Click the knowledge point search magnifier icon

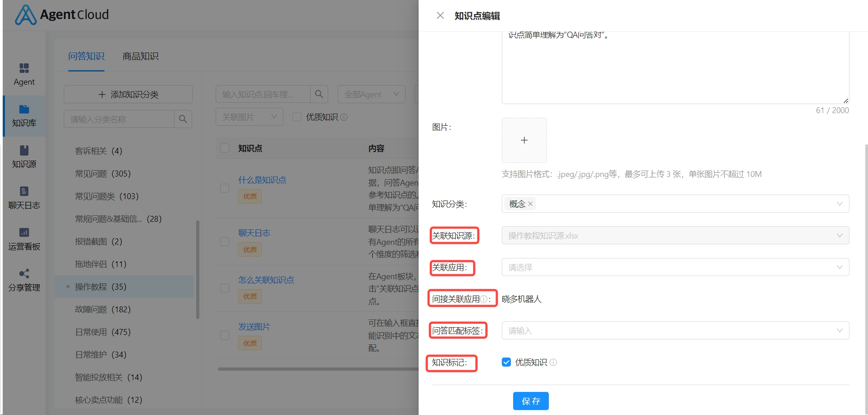pos(319,94)
